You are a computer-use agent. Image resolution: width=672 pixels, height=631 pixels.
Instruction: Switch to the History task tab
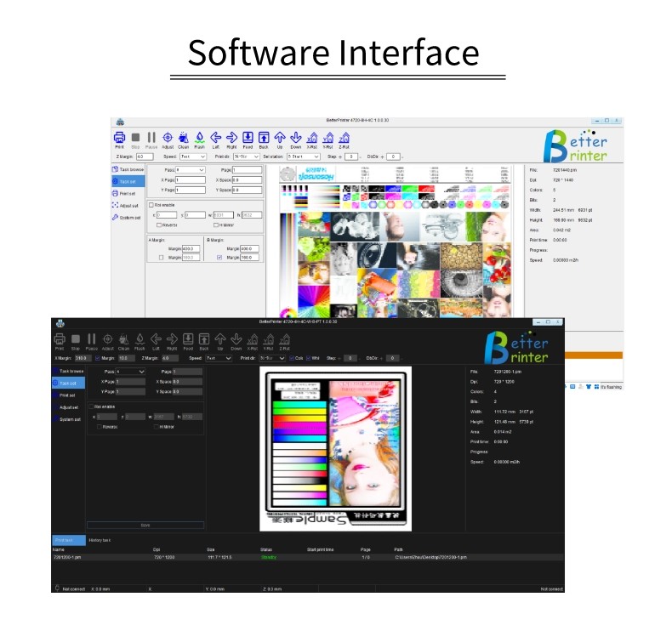click(x=100, y=540)
